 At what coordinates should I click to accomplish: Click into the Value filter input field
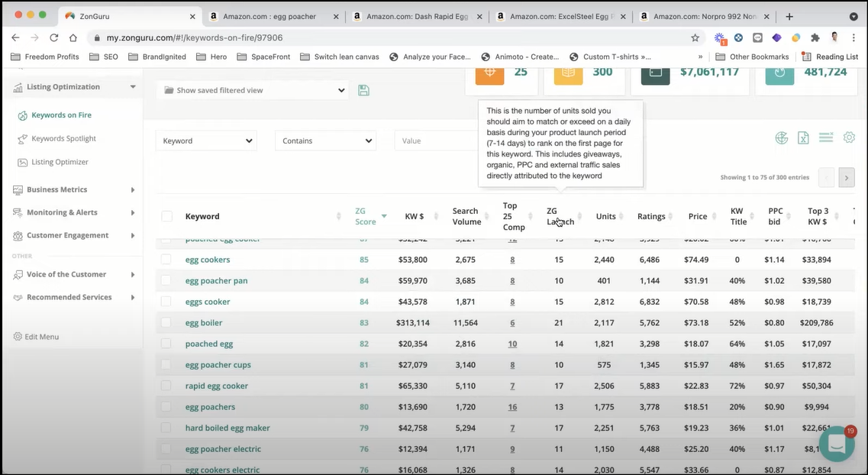click(x=435, y=141)
